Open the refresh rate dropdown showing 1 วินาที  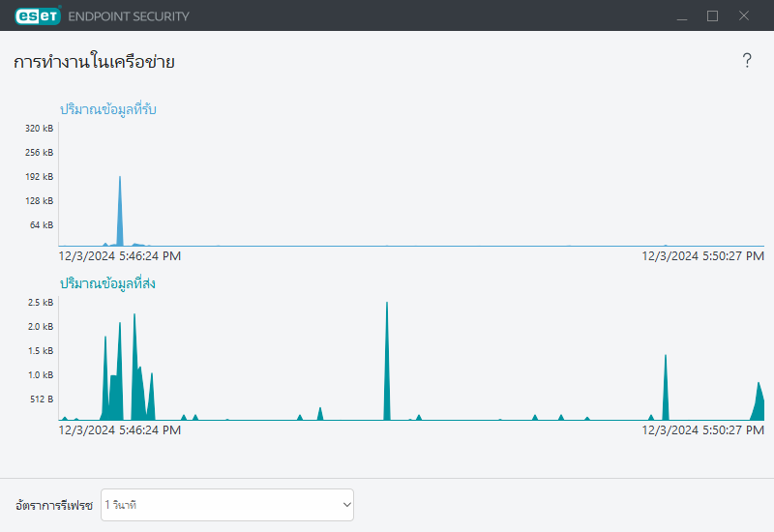(x=227, y=504)
